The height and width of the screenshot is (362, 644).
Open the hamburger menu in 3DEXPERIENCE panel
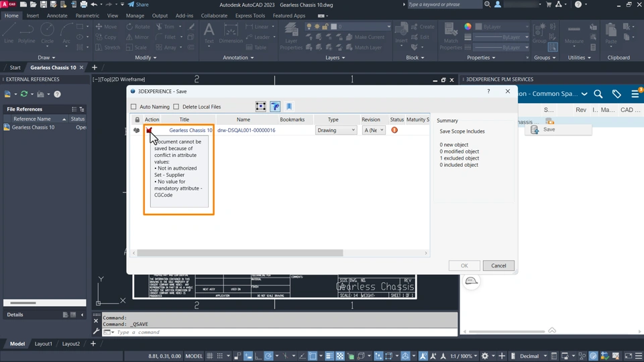click(x=635, y=94)
